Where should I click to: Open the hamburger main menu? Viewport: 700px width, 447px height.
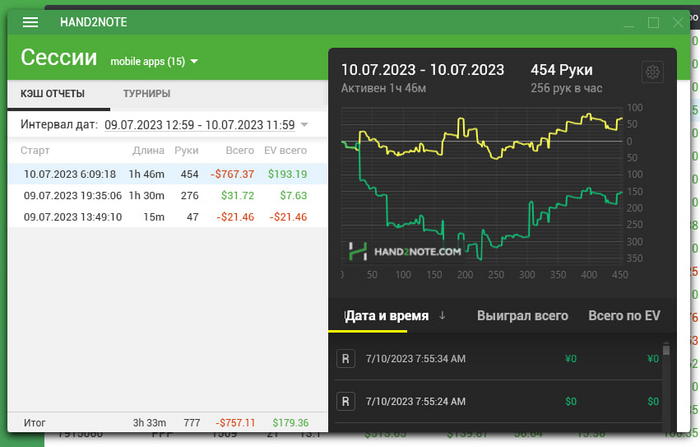(30, 22)
